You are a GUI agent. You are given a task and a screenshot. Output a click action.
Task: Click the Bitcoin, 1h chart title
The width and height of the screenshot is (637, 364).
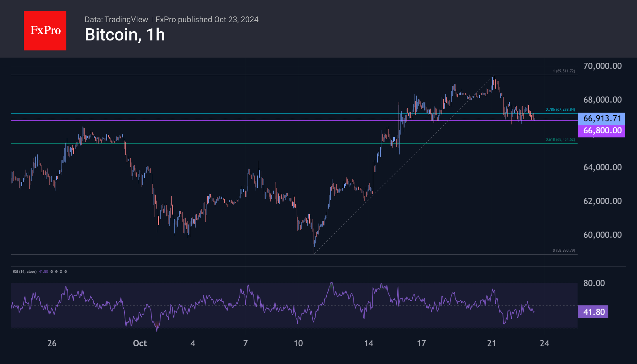pos(125,35)
